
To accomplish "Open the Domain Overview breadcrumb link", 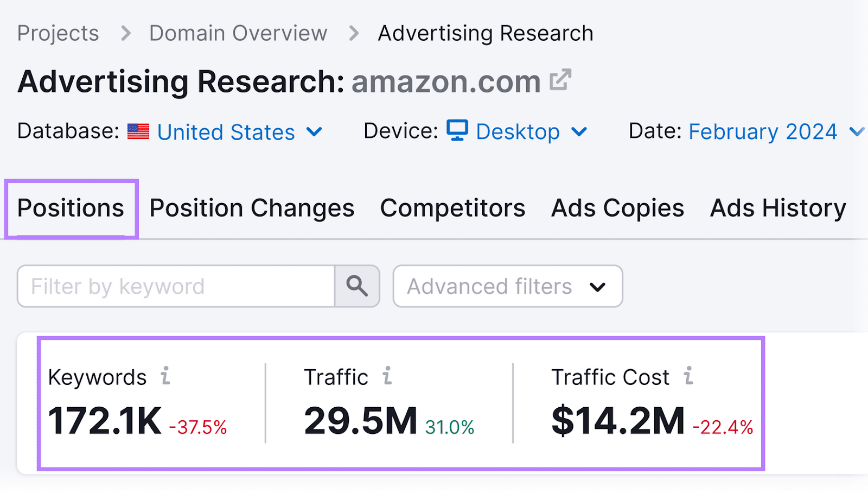I will (238, 33).
